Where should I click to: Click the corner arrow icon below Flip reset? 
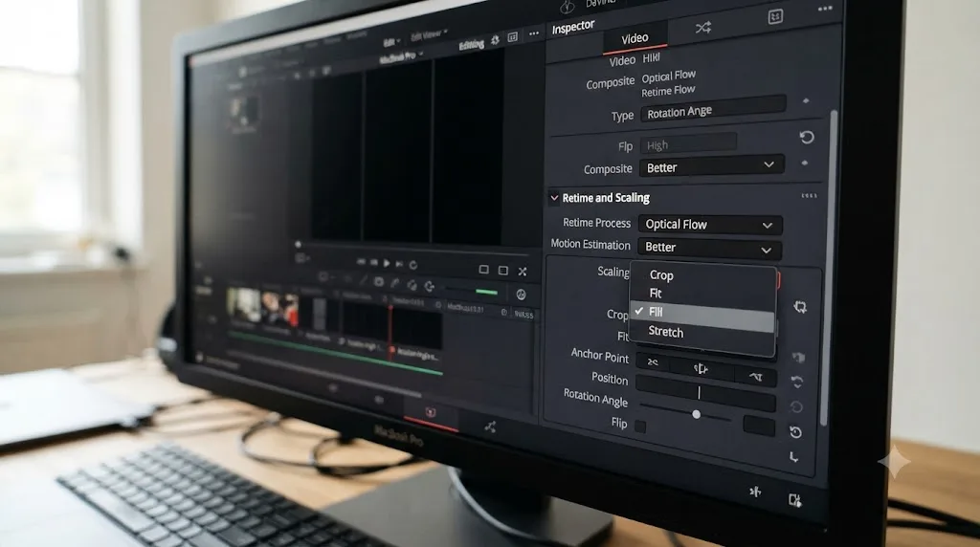(793, 457)
